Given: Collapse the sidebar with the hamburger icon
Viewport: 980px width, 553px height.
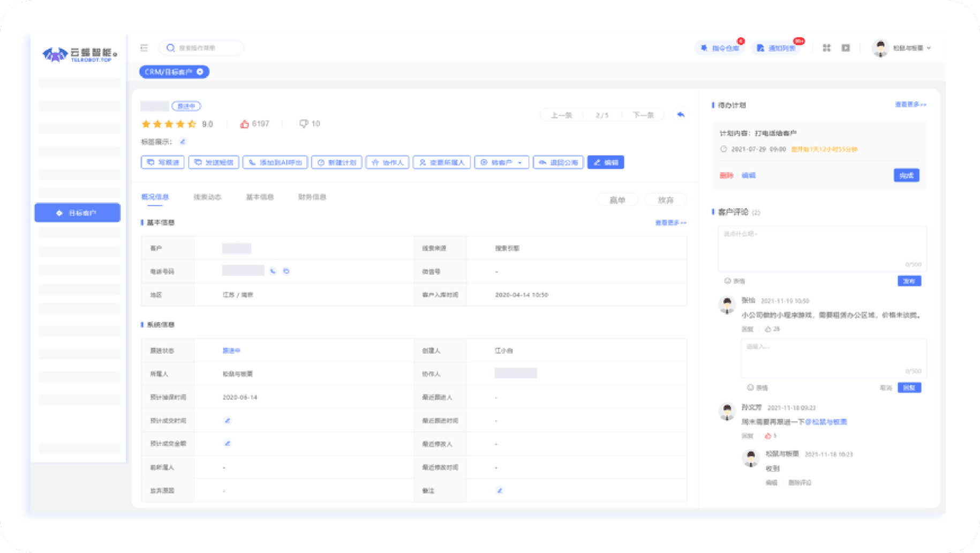Looking at the screenshot, I should (144, 48).
